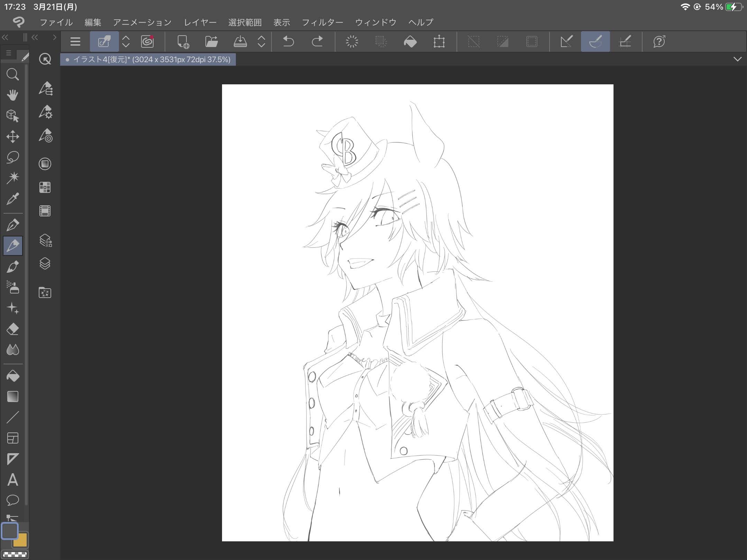Select the Decoration sparkle tool

(x=13, y=308)
